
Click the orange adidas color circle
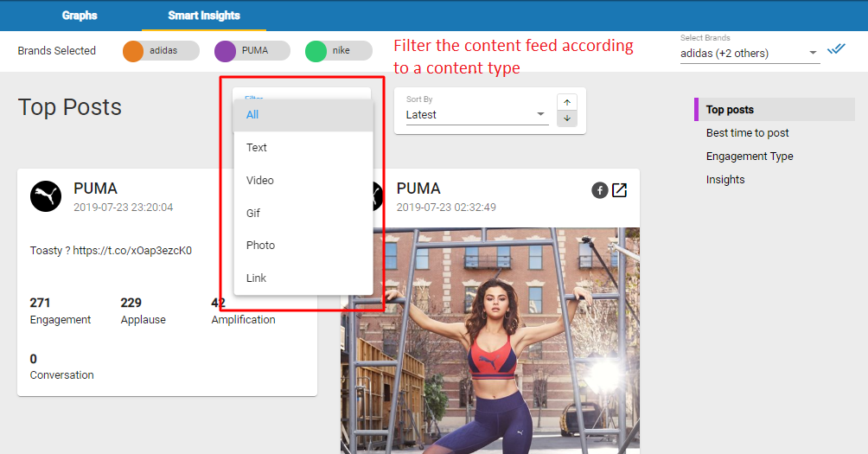(x=133, y=51)
